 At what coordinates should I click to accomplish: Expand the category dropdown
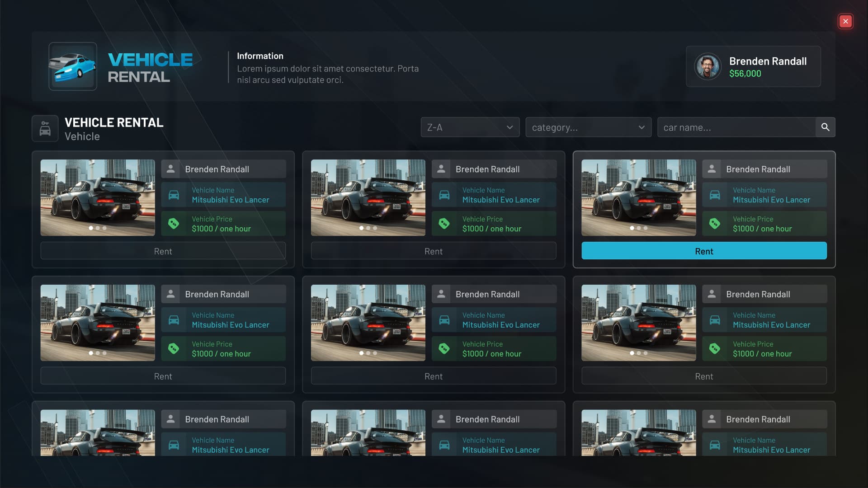(588, 127)
